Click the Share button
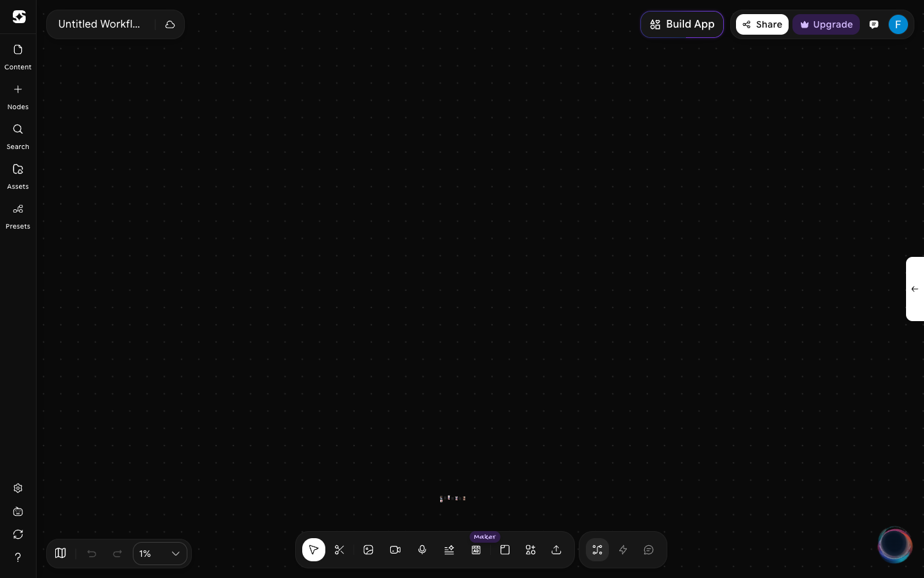Viewport: 924px width, 578px height. click(762, 24)
